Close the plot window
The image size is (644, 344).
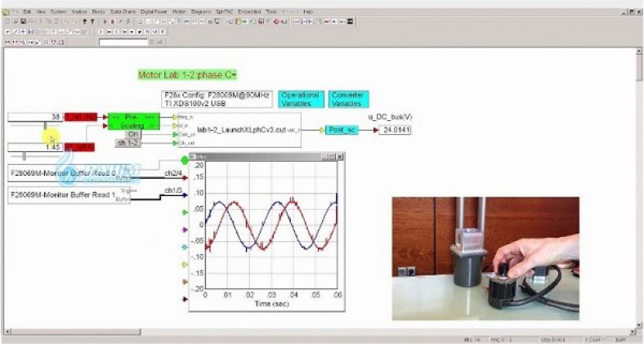[340, 157]
